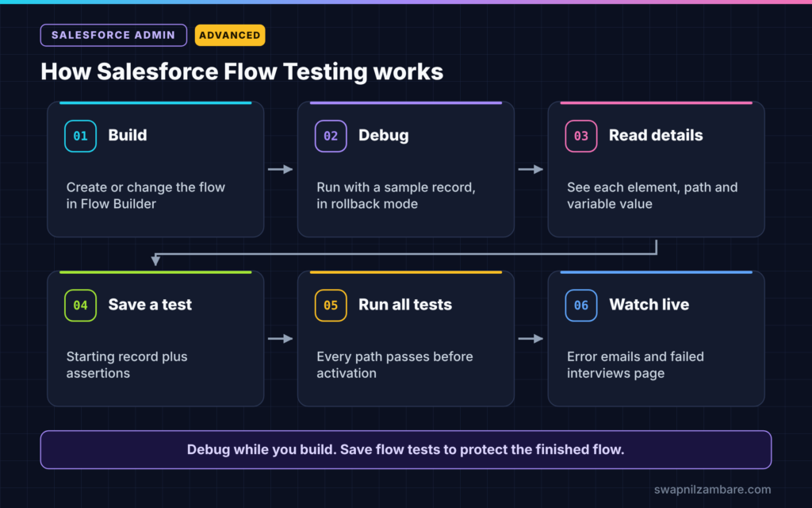Click the 'Debug while you build' summary banner
The height and width of the screenshot is (508, 812).
[x=406, y=449]
